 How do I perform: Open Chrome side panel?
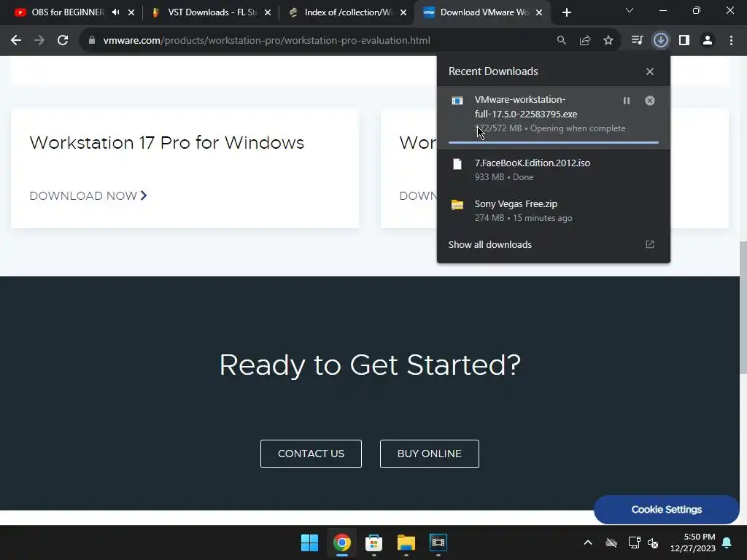coord(684,41)
